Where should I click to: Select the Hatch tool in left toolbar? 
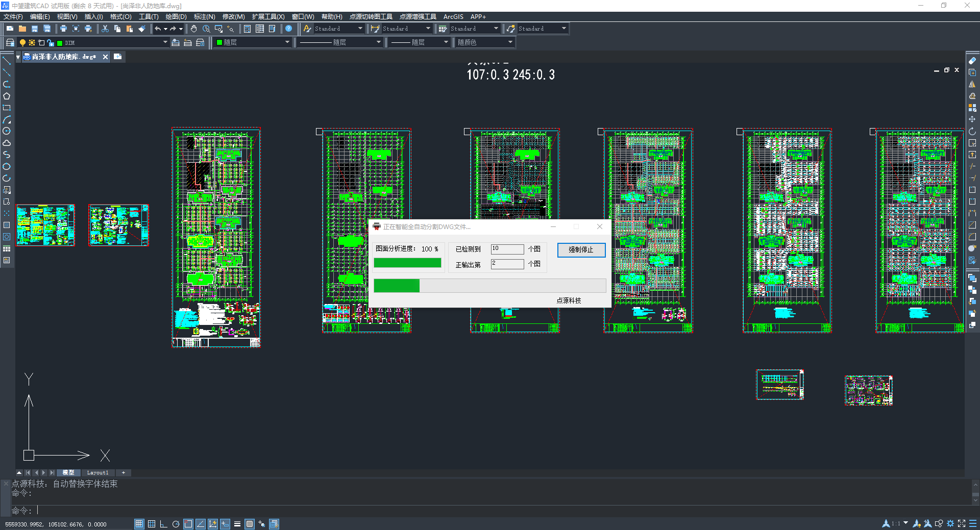tap(7, 225)
